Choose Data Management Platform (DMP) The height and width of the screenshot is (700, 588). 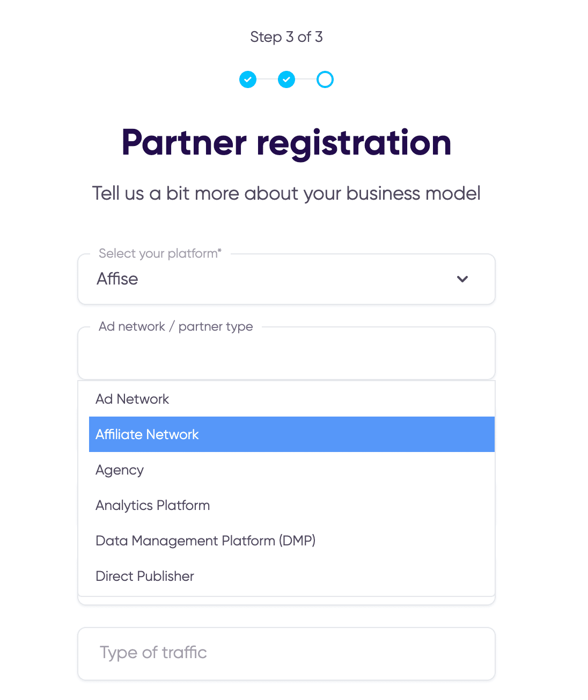click(205, 541)
